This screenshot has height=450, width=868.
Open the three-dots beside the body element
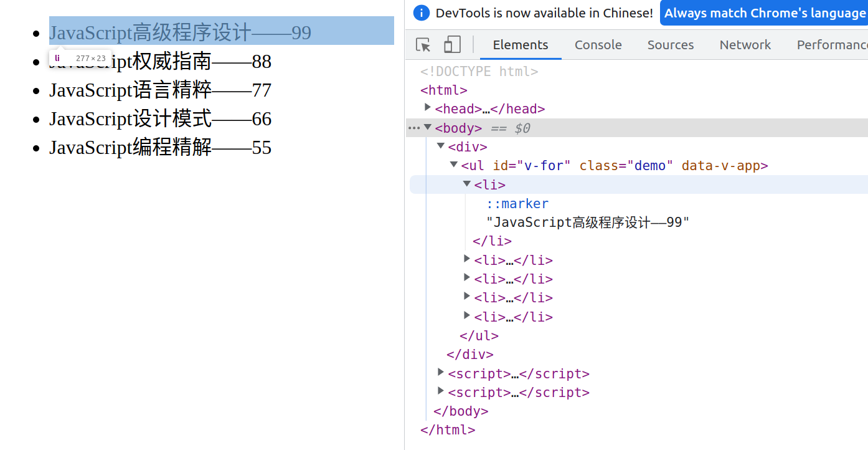[414, 128]
